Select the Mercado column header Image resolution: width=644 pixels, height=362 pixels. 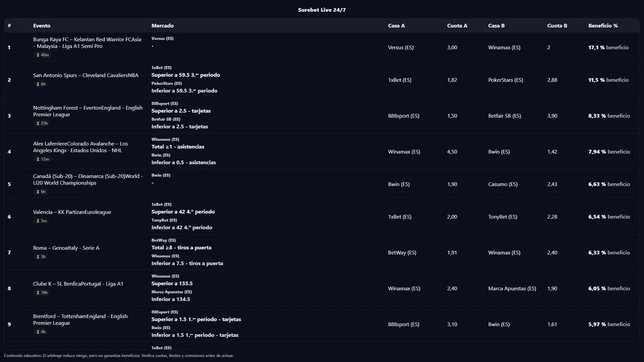click(163, 26)
